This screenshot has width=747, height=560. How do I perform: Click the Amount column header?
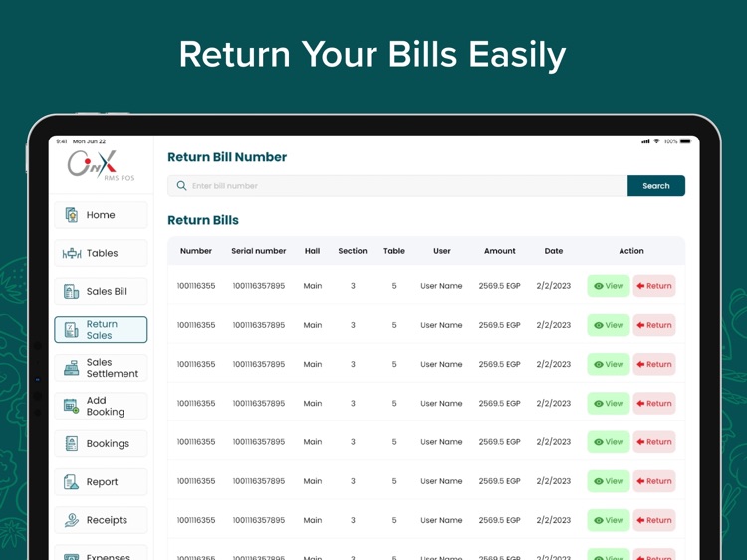[x=500, y=251]
